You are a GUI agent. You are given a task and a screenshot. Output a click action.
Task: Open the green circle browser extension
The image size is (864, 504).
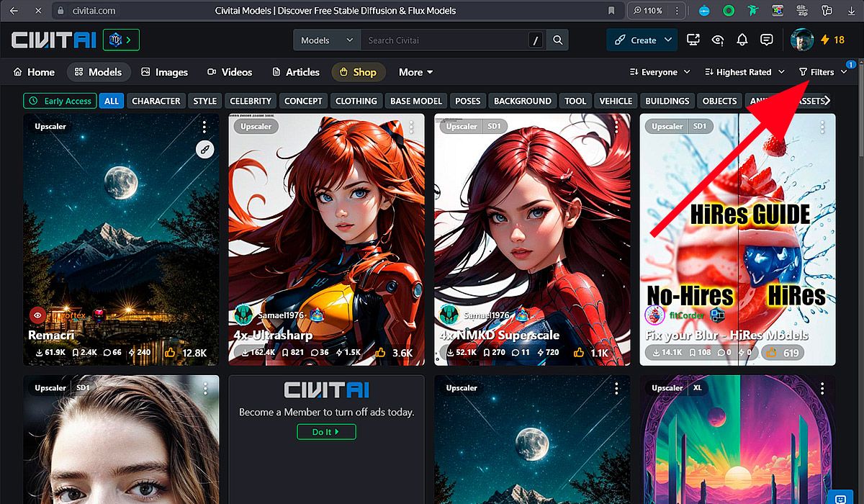[x=729, y=11]
